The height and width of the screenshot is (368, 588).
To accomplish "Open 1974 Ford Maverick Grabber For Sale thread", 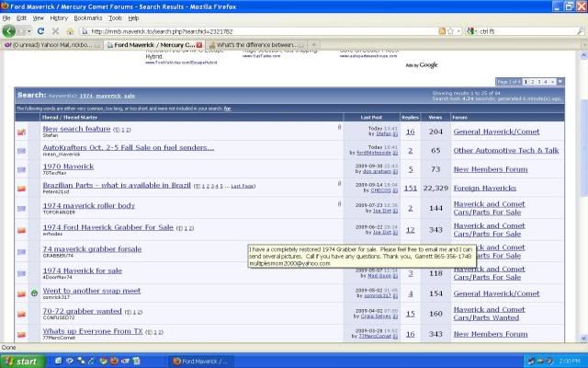I will pos(108,227).
